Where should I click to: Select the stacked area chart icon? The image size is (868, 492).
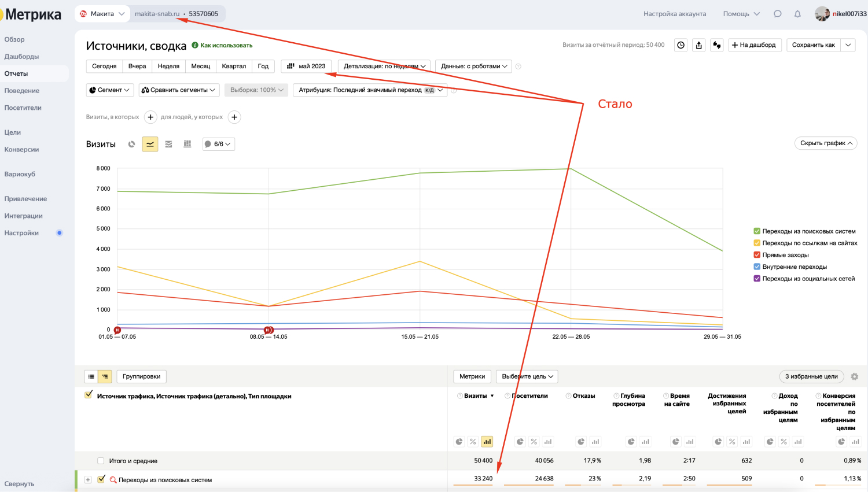[168, 144]
